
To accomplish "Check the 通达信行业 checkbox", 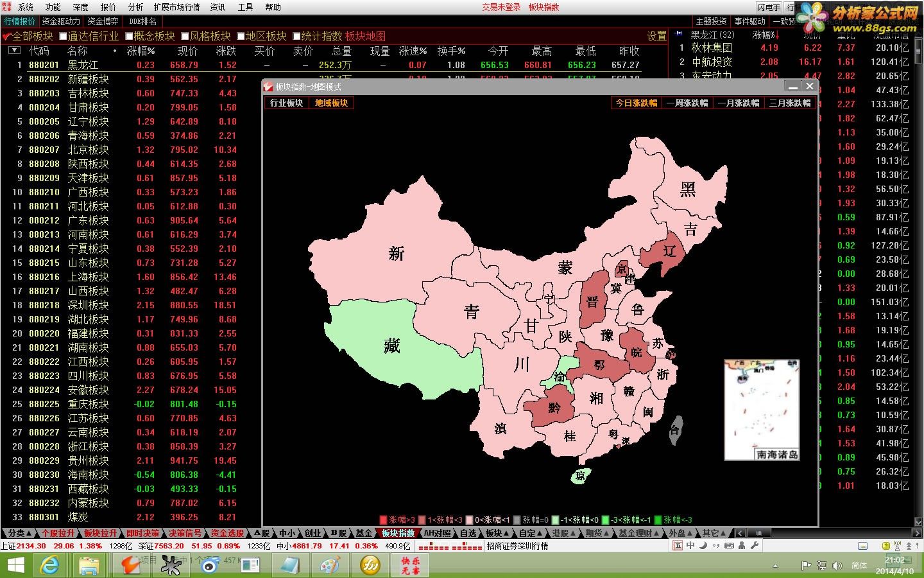I will pos(63,36).
